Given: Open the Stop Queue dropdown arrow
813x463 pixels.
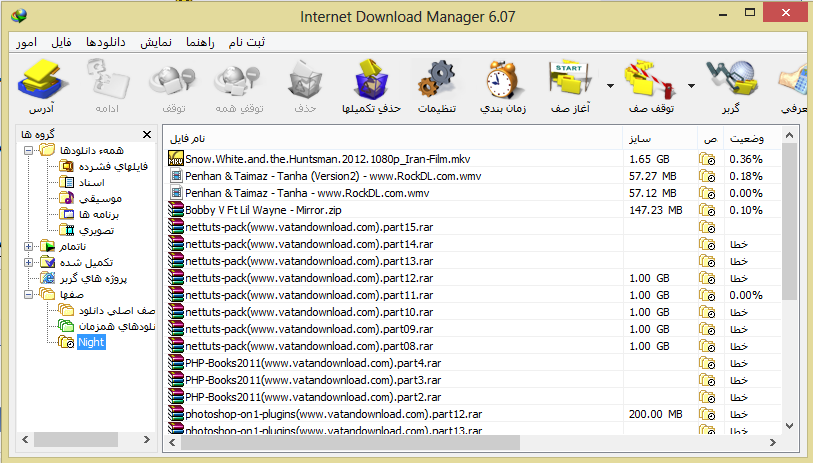Looking at the screenshot, I should (691, 86).
